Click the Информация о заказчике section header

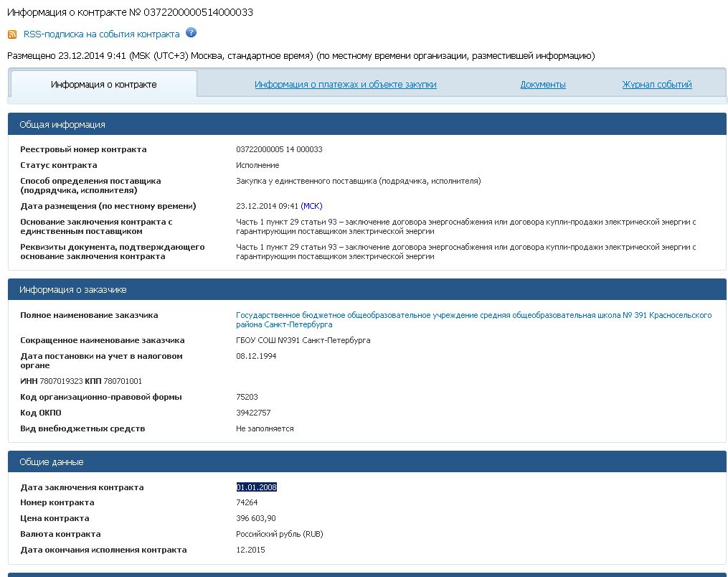[367, 289]
